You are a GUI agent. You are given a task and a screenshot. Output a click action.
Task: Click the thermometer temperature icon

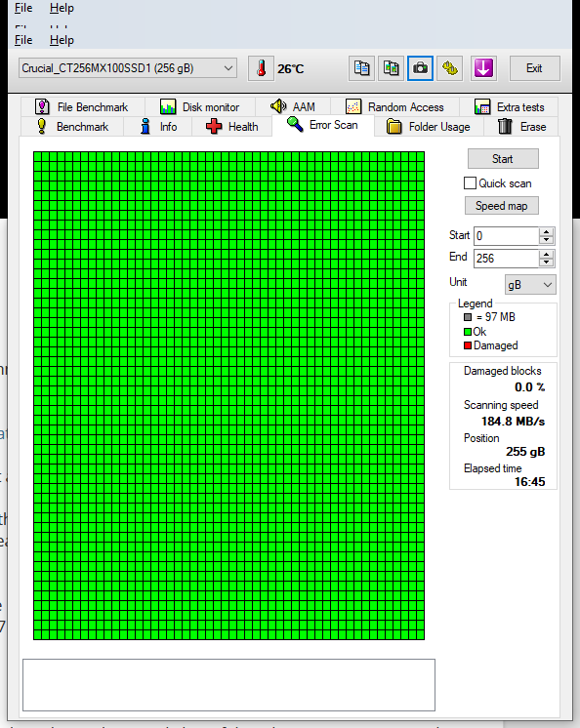(x=261, y=68)
